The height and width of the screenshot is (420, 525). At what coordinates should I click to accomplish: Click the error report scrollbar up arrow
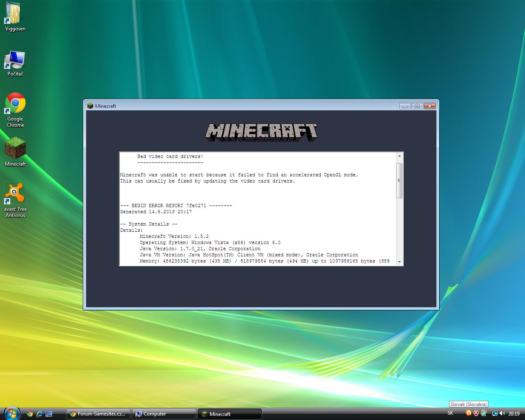(x=399, y=156)
